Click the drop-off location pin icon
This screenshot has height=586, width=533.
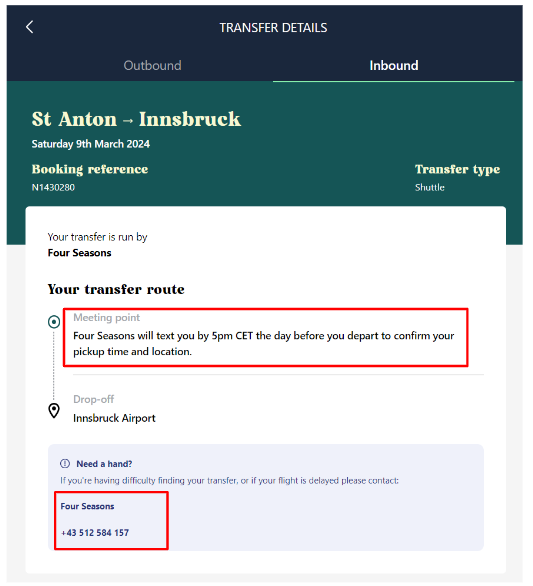coord(54,411)
